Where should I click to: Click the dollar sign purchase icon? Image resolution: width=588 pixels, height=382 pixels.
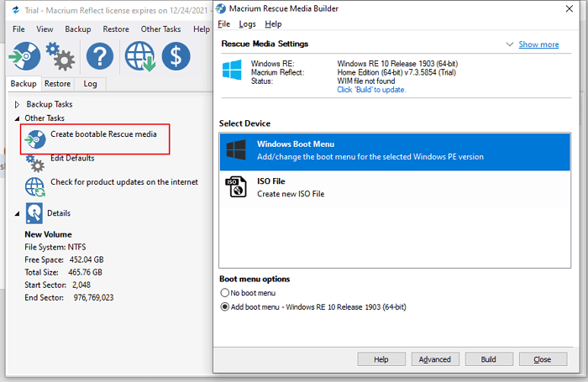[176, 56]
